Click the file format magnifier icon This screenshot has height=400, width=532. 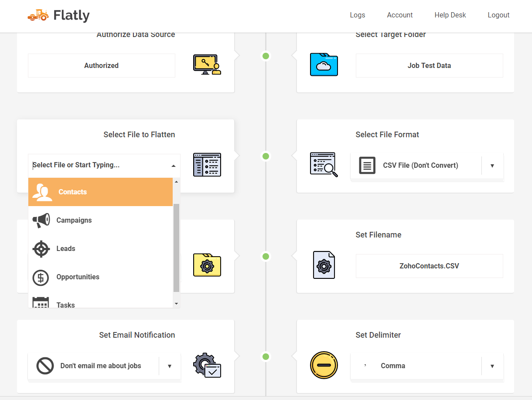pyautogui.click(x=324, y=165)
